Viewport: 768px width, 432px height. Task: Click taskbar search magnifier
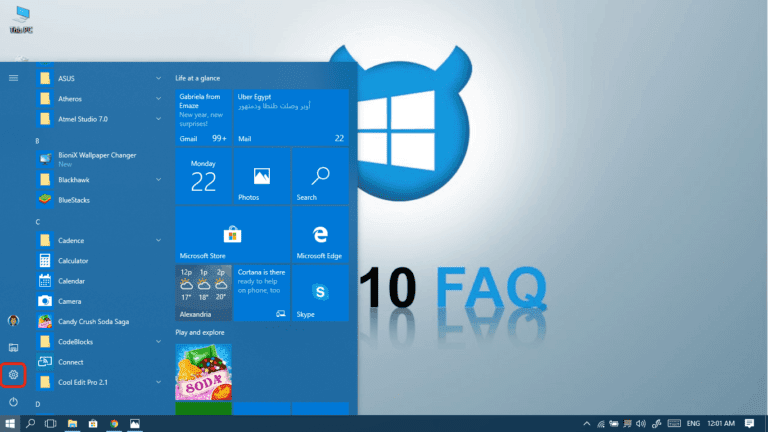(30, 424)
